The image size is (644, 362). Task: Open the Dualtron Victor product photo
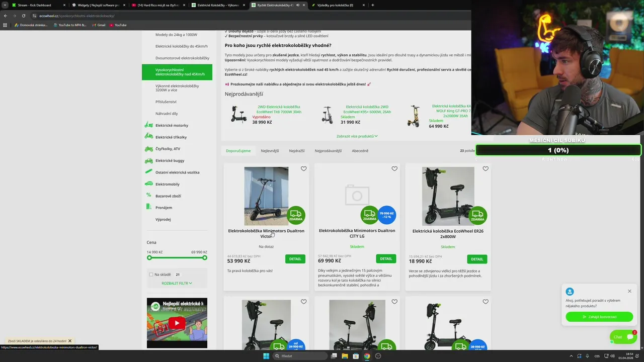click(266, 196)
